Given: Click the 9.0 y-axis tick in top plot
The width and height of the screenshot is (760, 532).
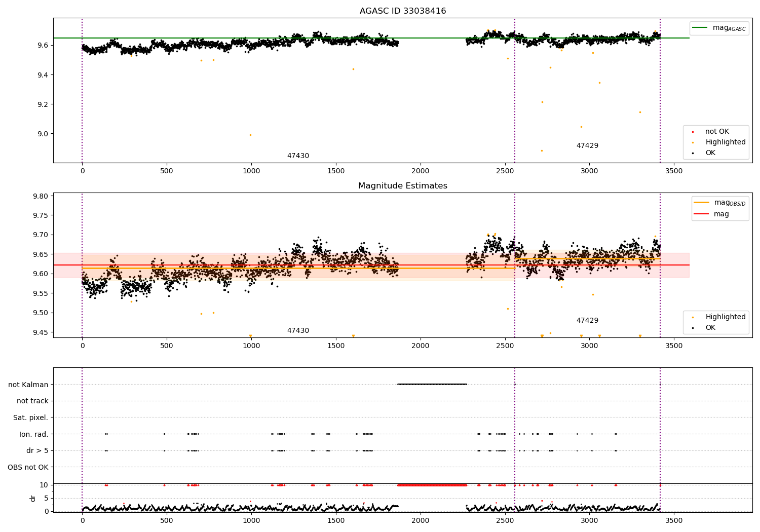Looking at the screenshot, I should click(43, 134).
